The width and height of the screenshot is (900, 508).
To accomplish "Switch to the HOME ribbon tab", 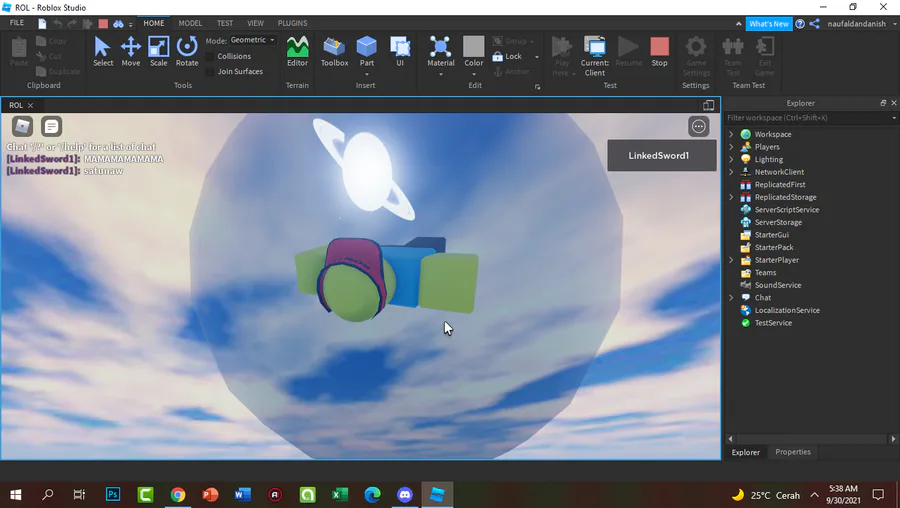I will click(153, 24).
